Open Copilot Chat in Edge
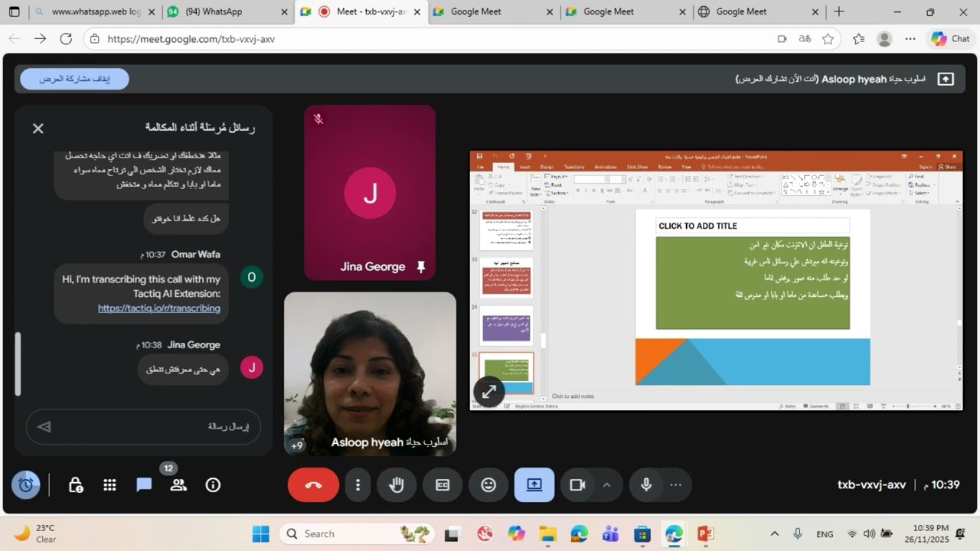The width and height of the screenshot is (980, 551). [x=950, y=39]
